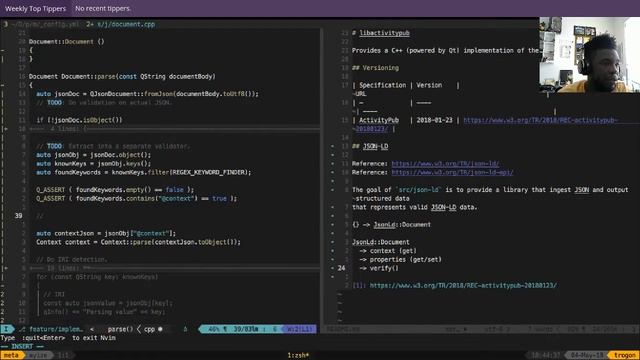This screenshot has width=640, height=360.
Task: Click the 'auto contextJson' line
Action: pos(106,233)
